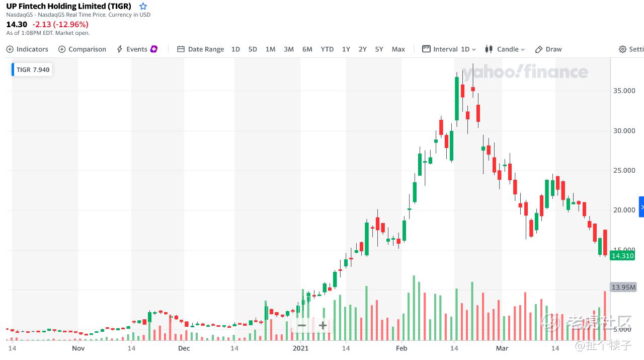Expand the Interval 1D dropdown
This screenshot has width=644, height=360.
pyautogui.click(x=449, y=49)
